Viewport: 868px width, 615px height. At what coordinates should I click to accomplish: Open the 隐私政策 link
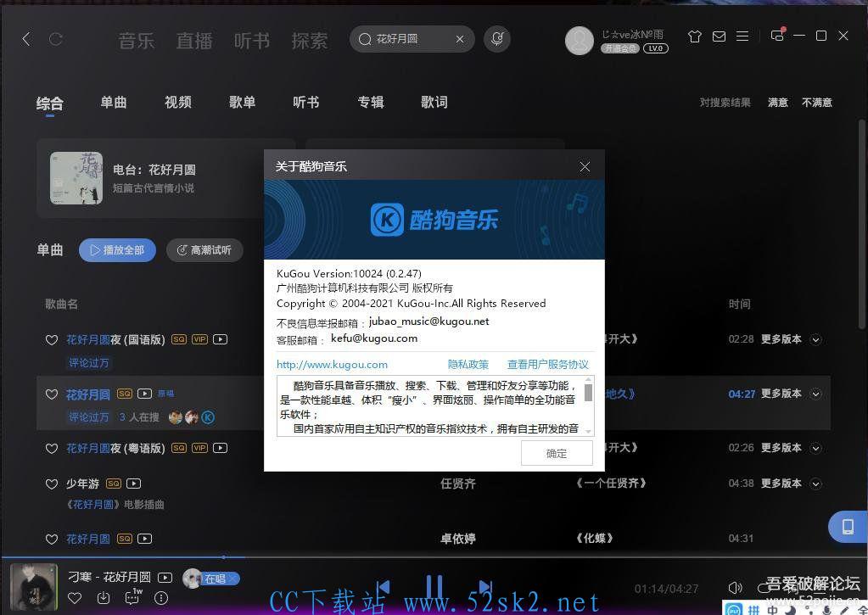(x=468, y=364)
